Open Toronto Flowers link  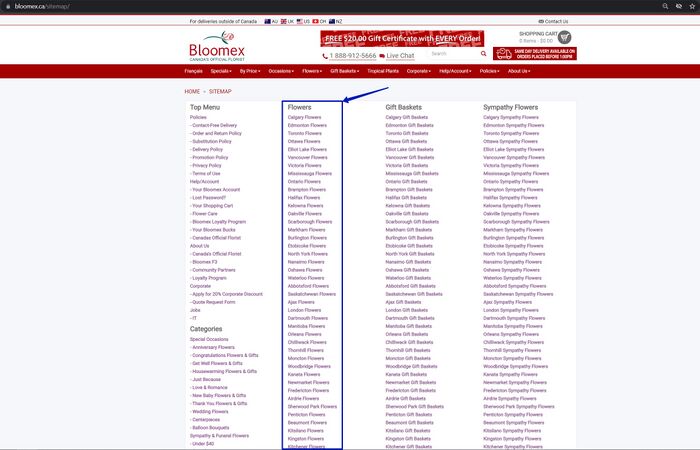(x=304, y=133)
